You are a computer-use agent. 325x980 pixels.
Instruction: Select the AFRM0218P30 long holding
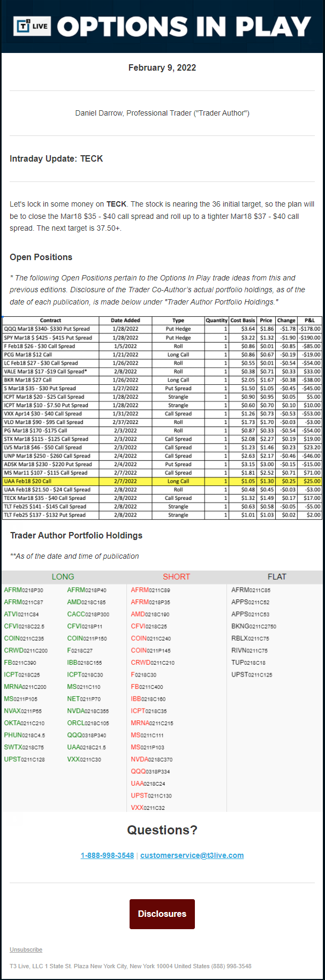(24, 590)
